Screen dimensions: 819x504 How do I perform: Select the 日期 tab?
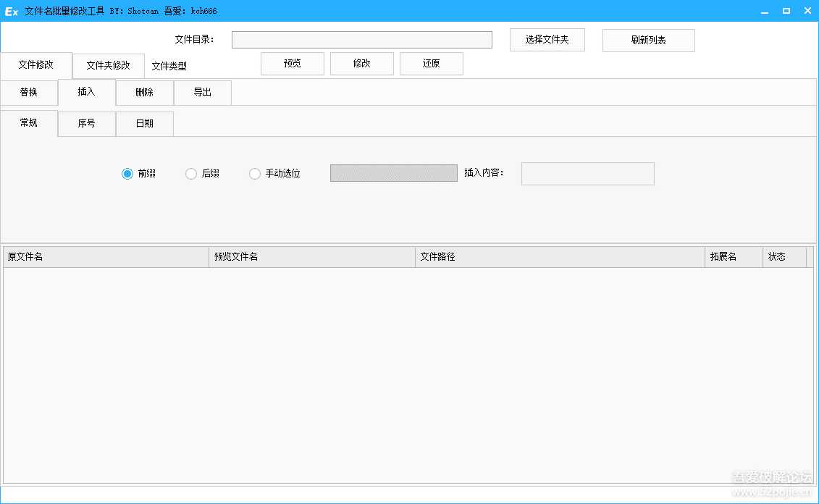point(144,124)
